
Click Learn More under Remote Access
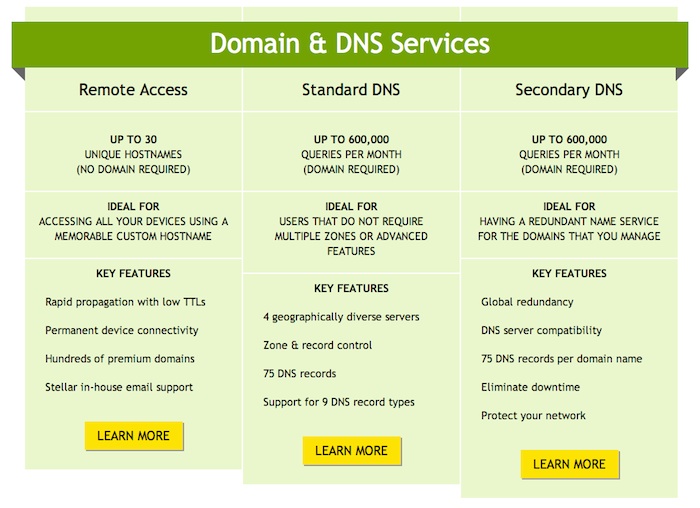(134, 436)
